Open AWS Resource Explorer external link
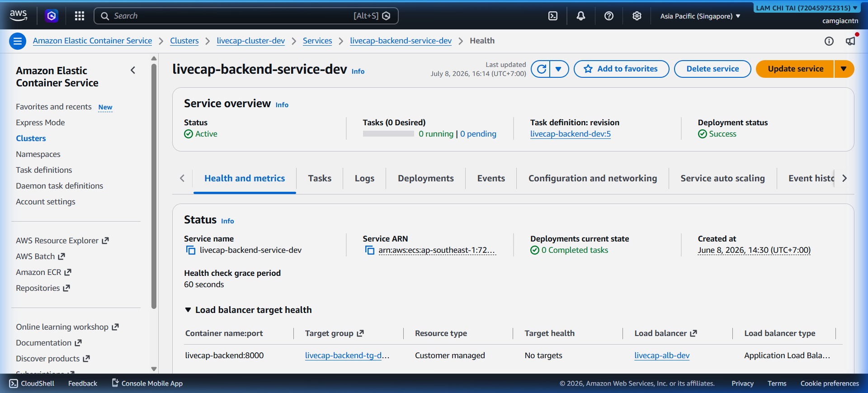868x393 pixels. [62, 241]
